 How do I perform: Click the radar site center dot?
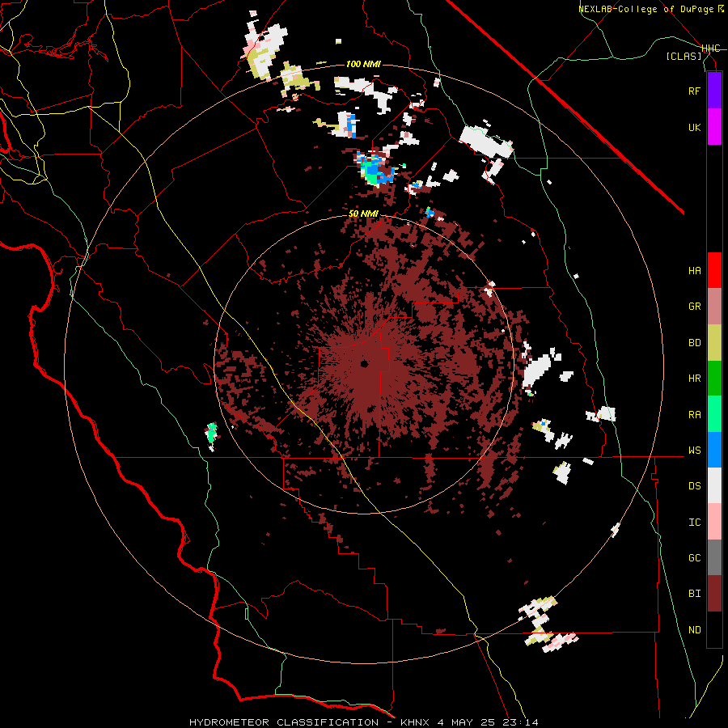(364, 364)
